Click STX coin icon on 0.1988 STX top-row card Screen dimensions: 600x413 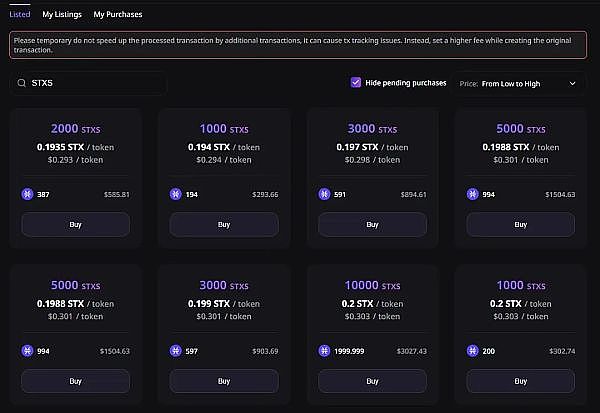472,194
